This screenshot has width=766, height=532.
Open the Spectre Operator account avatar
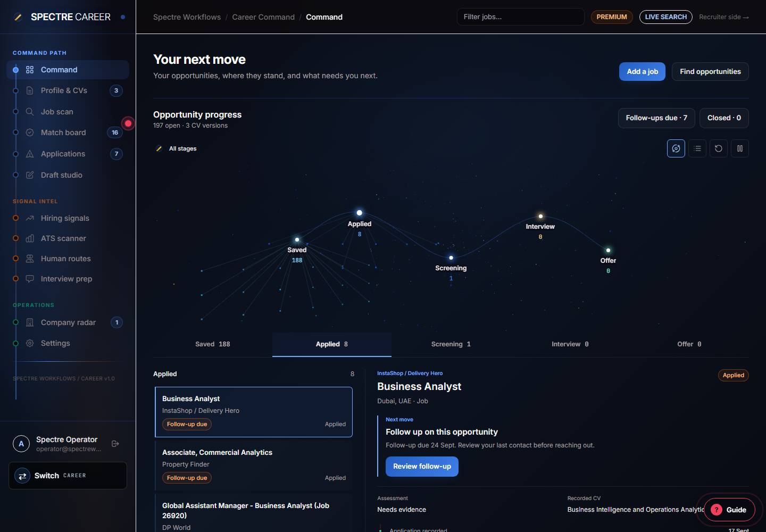pos(21,444)
